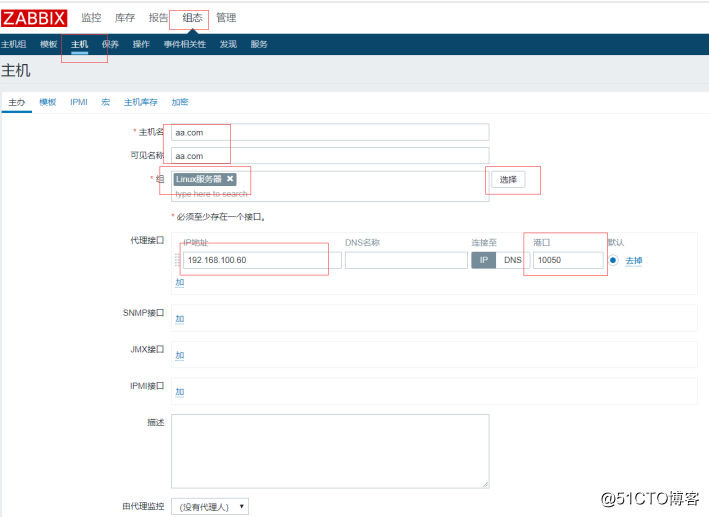The width and height of the screenshot is (709, 517).
Task: Open the 管理 administration menu
Action: (226, 18)
